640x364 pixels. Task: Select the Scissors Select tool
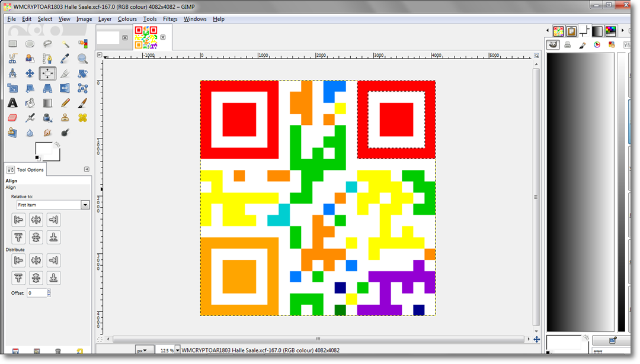tap(12, 59)
